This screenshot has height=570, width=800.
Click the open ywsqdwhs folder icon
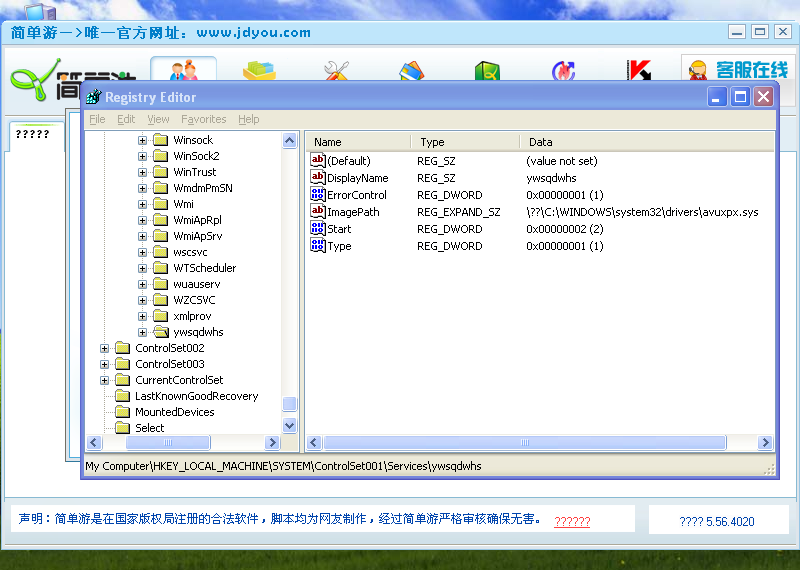tap(161, 332)
